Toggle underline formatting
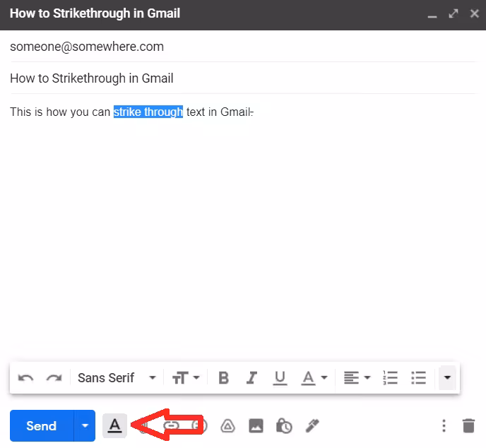 [x=280, y=378]
